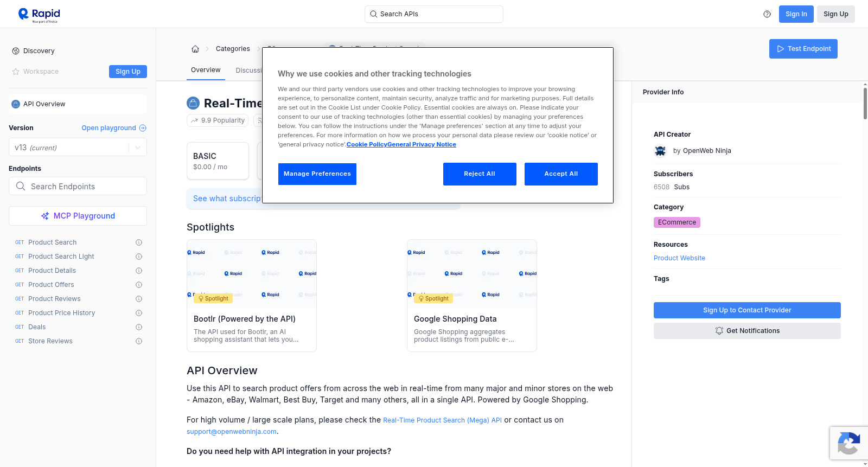Click ECommerce category tag
The height and width of the screenshot is (467, 868).
[x=677, y=222]
